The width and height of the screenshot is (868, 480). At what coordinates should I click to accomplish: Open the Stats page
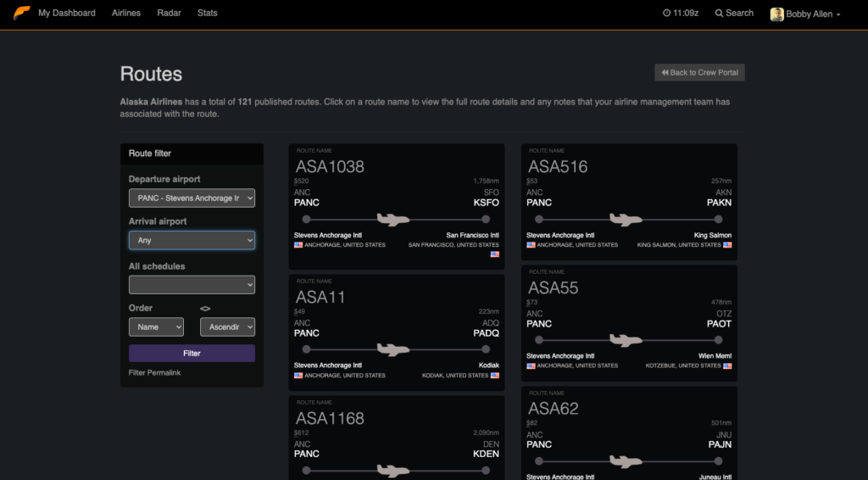click(207, 13)
